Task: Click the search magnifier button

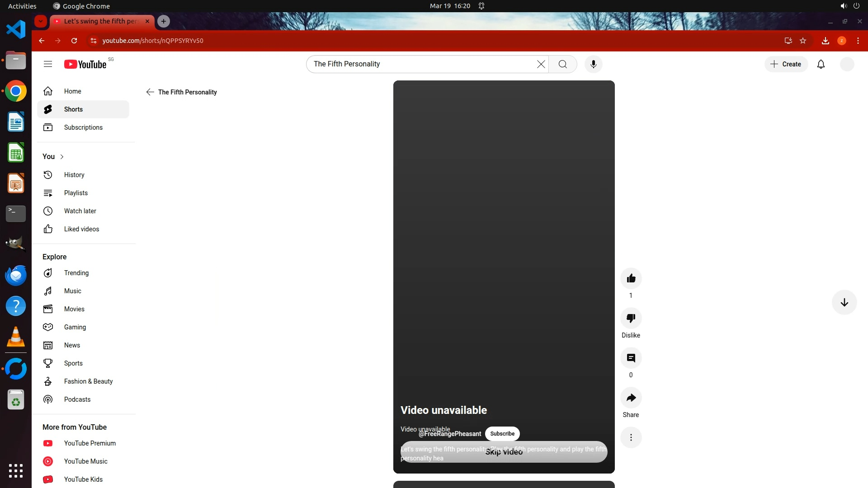Action: click(562, 64)
